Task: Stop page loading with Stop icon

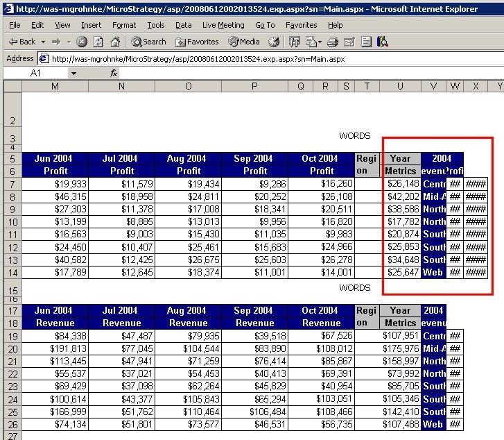Action: coord(82,42)
